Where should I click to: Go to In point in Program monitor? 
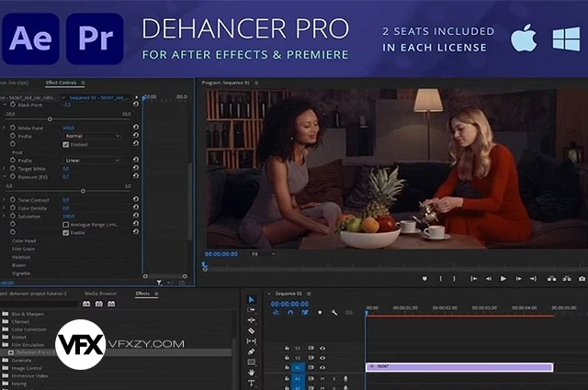pos(474,279)
